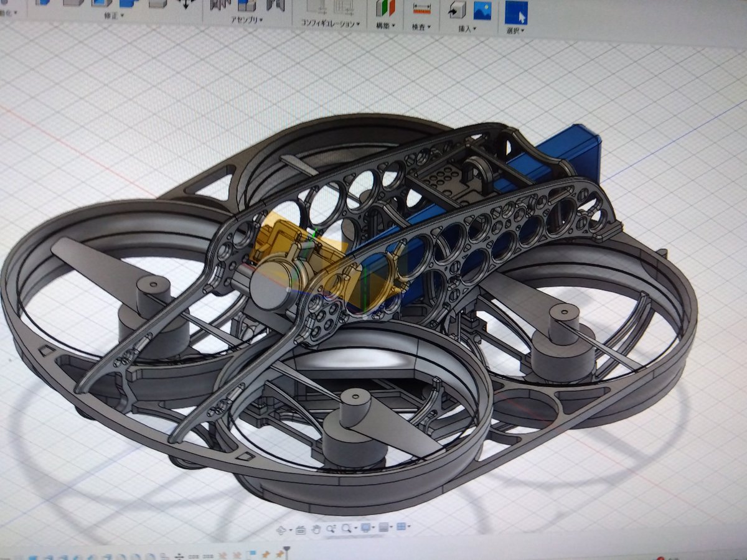Click the timeline end marker

[286, 553]
